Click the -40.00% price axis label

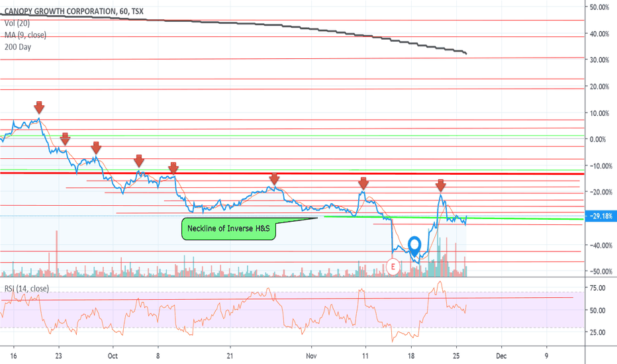tap(600, 246)
